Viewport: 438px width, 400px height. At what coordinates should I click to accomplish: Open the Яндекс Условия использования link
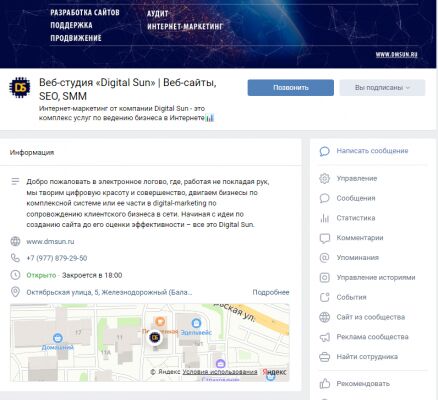tap(220, 372)
